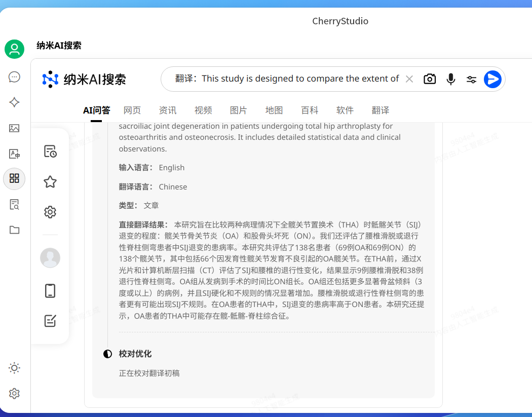Open the knowledge base search icon

(x=14, y=204)
